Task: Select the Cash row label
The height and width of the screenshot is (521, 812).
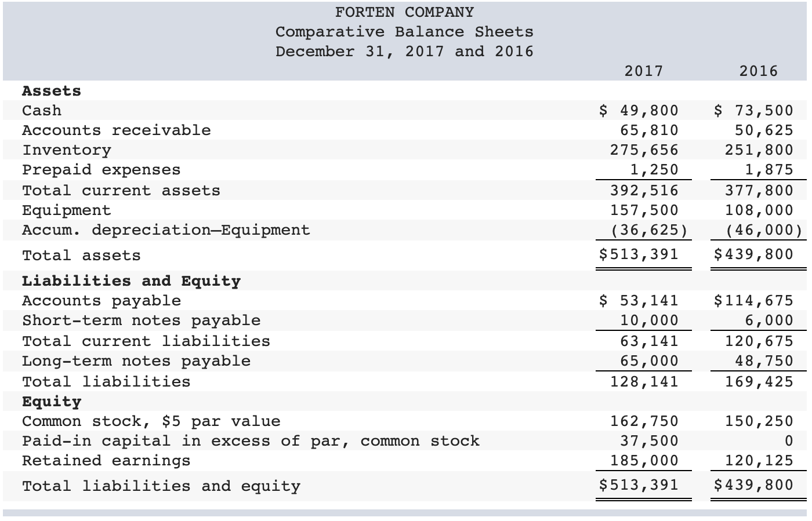Action: click(42, 110)
